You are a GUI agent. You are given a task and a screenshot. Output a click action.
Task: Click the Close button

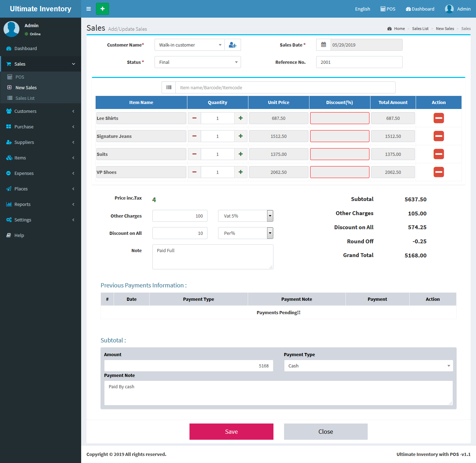coord(325,432)
